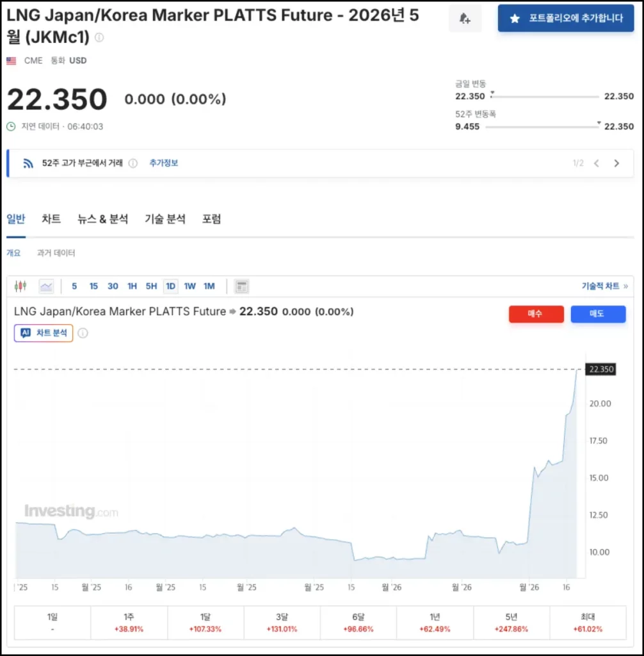Select the 1W chart interval
Screen dimensions: 644x656
[190, 286]
